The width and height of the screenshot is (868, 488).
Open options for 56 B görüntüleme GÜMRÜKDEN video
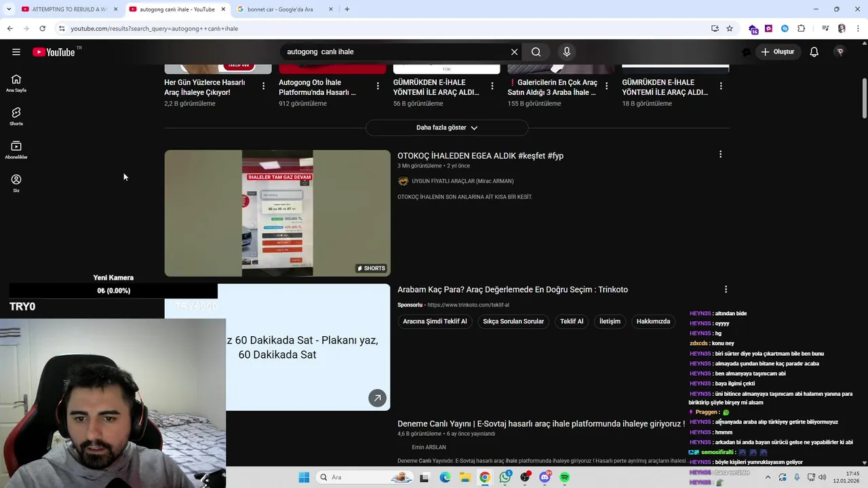492,86
